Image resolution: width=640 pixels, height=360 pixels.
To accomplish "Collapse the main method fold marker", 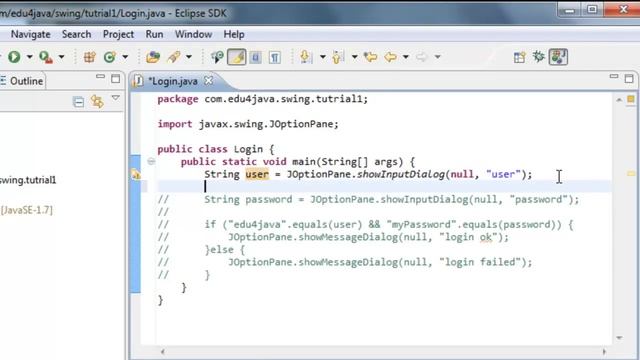I will point(151,162).
